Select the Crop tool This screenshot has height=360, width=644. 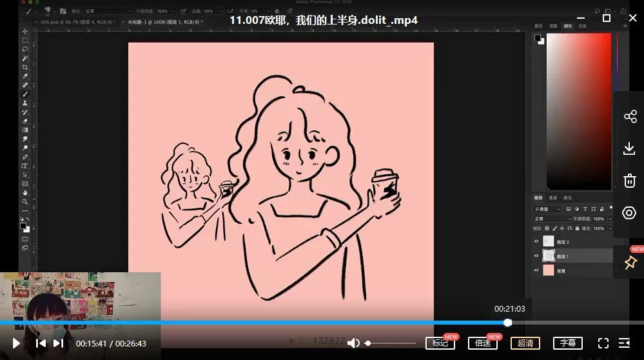click(x=25, y=67)
